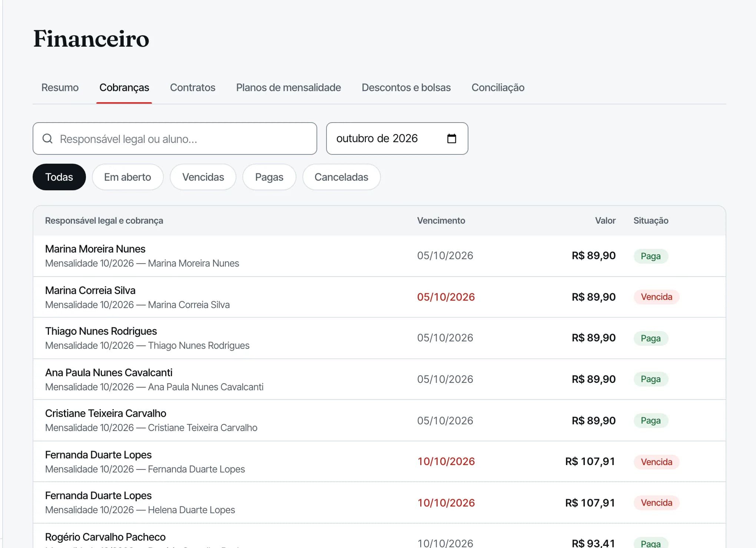Viewport: 756px width, 548px height.
Task: Click the search magnifier icon
Action: click(x=47, y=139)
